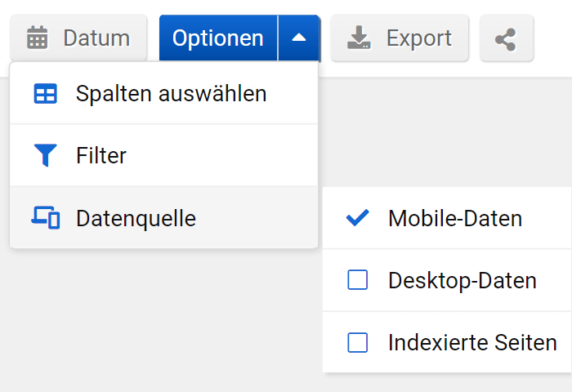Screen dimensions: 572x392
Task: Click the devices icon beside Datenquelle
Action: pyautogui.click(x=46, y=218)
